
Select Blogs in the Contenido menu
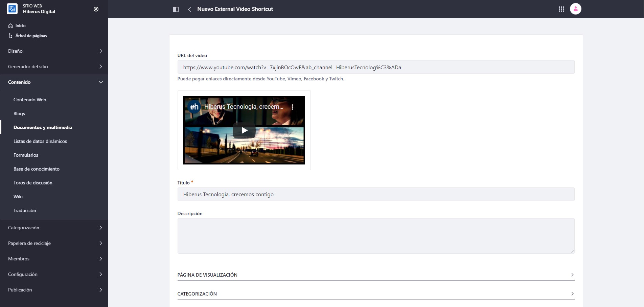click(x=19, y=113)
